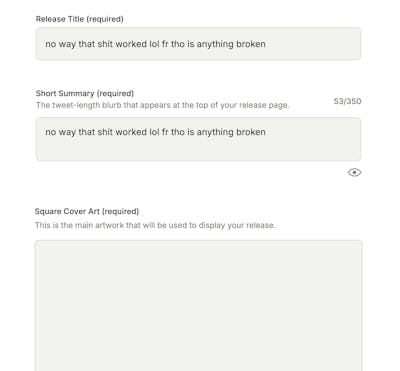Open the Square Cover Art upload area

(198, 305)
